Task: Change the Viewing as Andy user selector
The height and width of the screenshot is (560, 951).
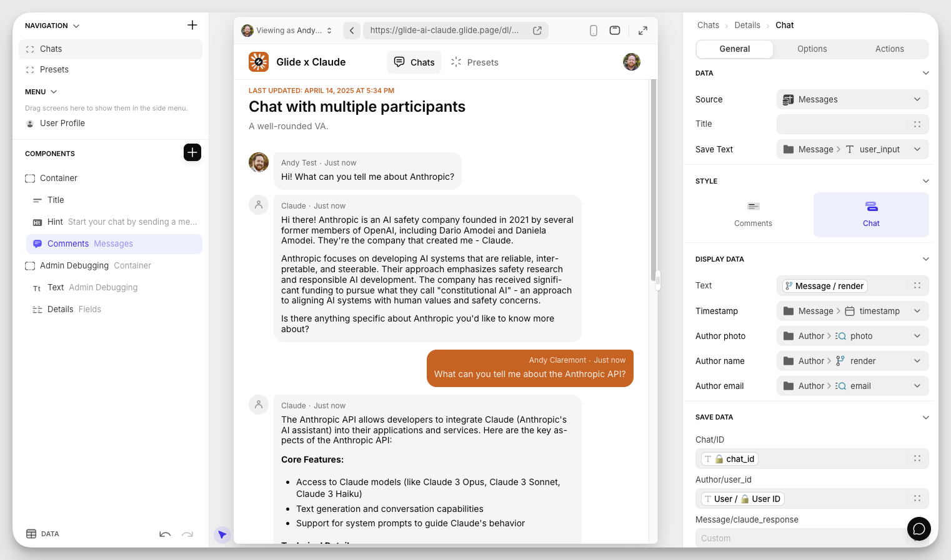Action: tap(287, 30)
